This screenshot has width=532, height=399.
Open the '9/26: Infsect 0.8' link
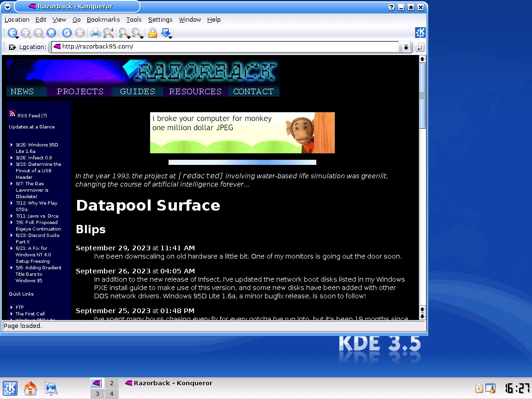[x=34, y=158]
